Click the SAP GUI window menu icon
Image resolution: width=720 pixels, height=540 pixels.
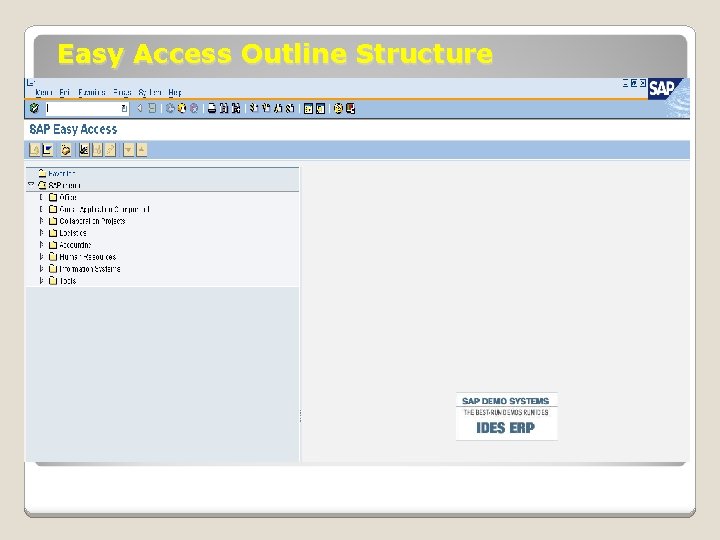(31, 83)
